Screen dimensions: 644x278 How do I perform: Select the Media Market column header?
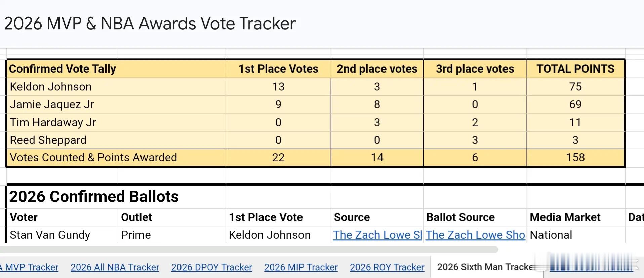click(565, 217)
